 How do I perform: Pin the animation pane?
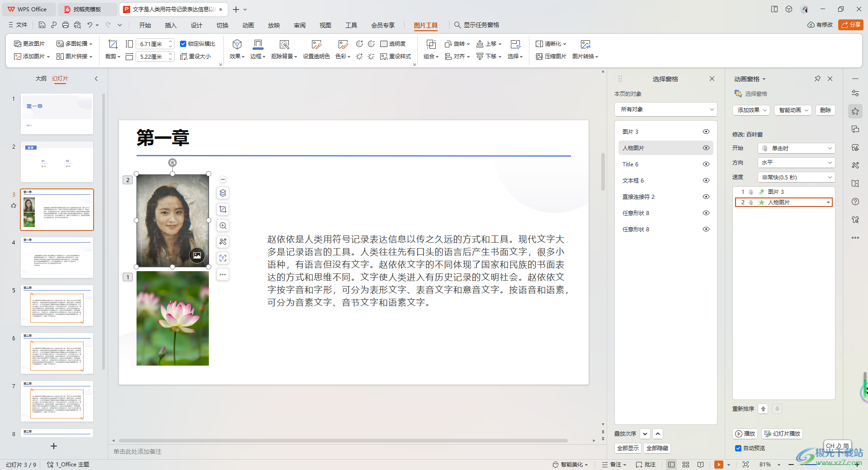(x=817, y=79)
